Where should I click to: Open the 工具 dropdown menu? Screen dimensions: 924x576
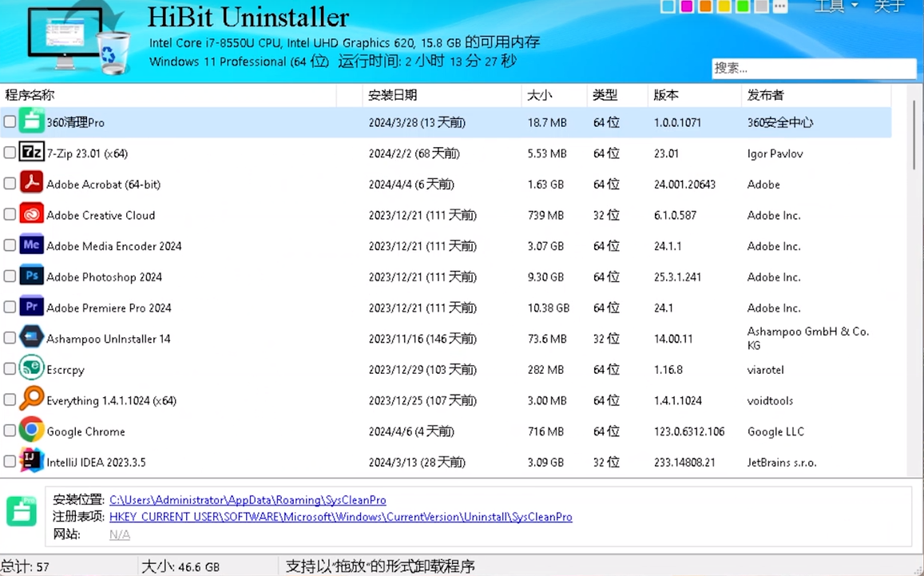point(835,6)
